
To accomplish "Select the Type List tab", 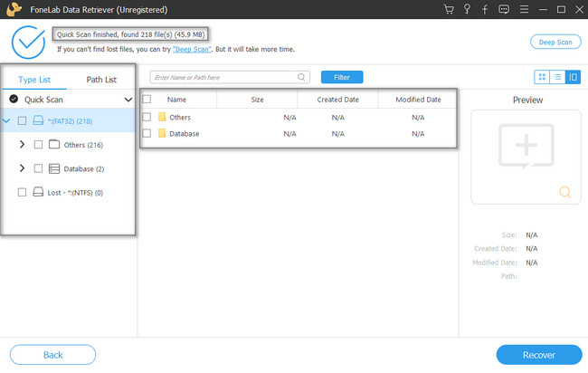I will coord(34,80).
